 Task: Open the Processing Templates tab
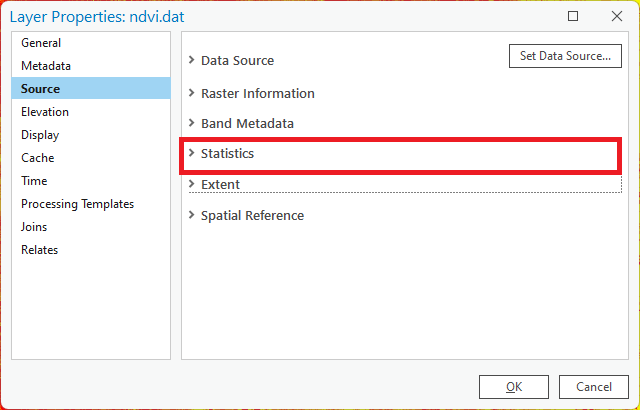(x=77, y=204)
